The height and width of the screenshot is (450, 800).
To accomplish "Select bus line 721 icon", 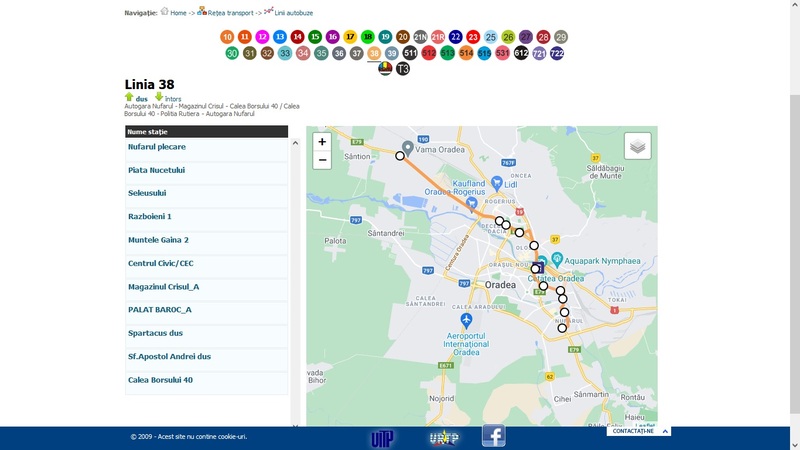I will (x=539, y=53).
